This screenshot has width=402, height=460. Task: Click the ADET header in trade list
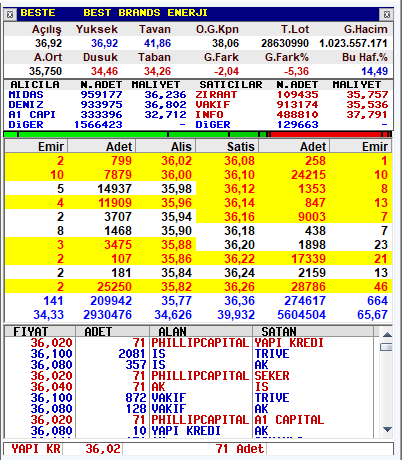(x=112, y=332)
